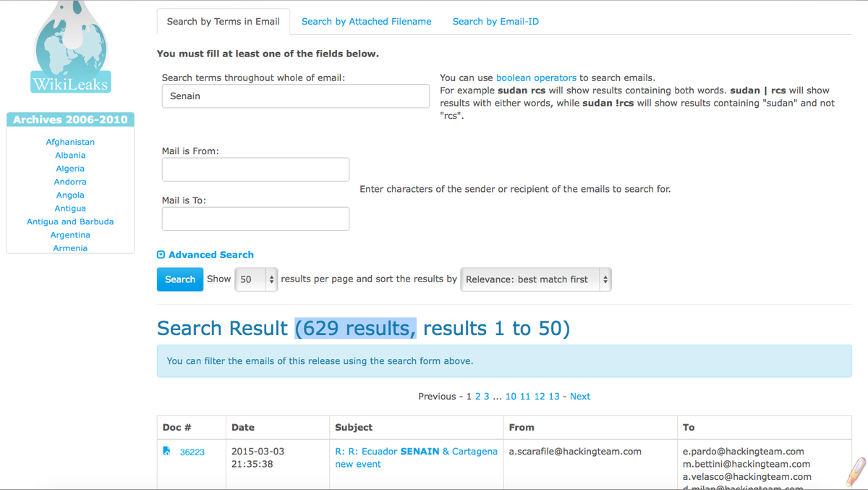Click the highlighted 629 results text
Viewport: 868px width, 490px height.
[355, 329]
